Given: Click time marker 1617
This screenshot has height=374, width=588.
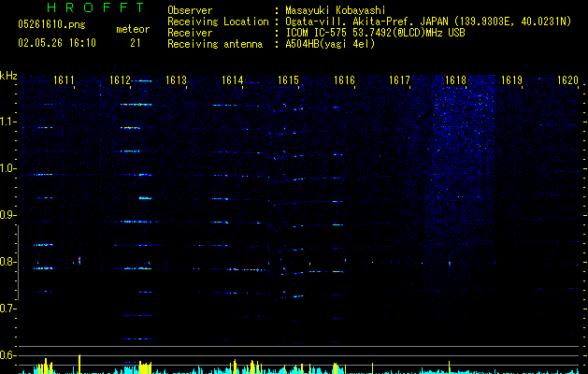Looking at the screenshot, I should (400, 80).
